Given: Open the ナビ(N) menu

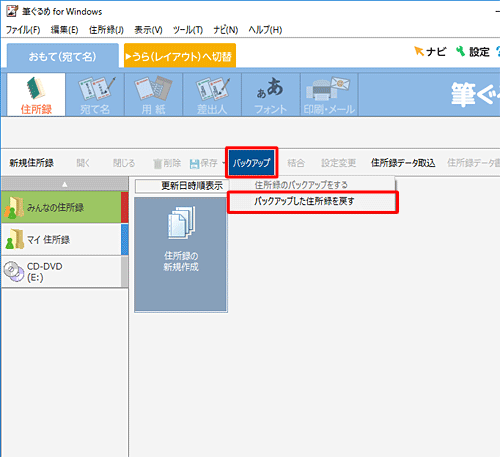Looking at the screenshot, I should [x=226, y=30].
